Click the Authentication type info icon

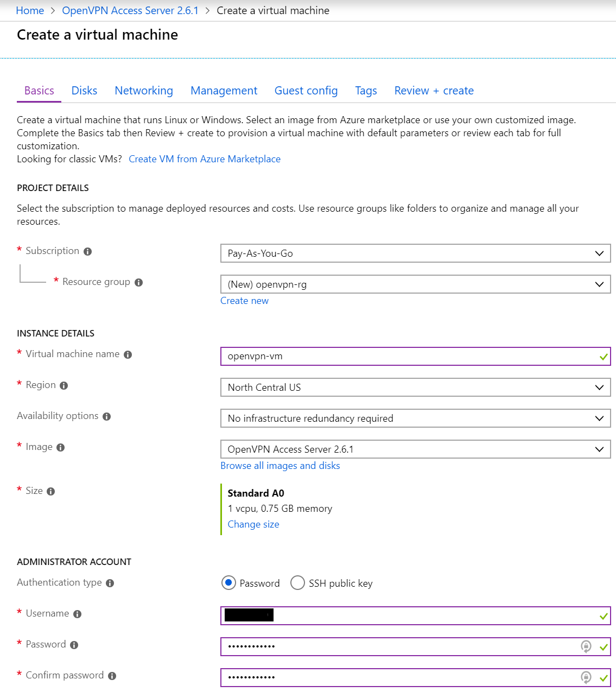point(110,583)
